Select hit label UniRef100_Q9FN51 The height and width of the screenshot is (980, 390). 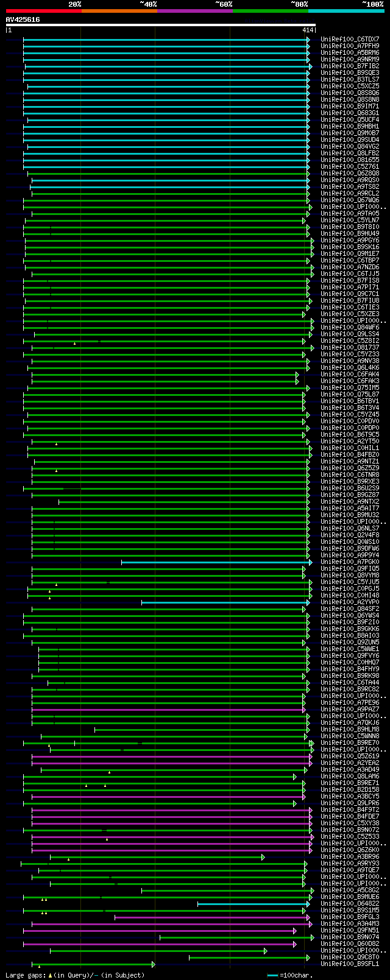pyautogui.click(x=350, y=930)
